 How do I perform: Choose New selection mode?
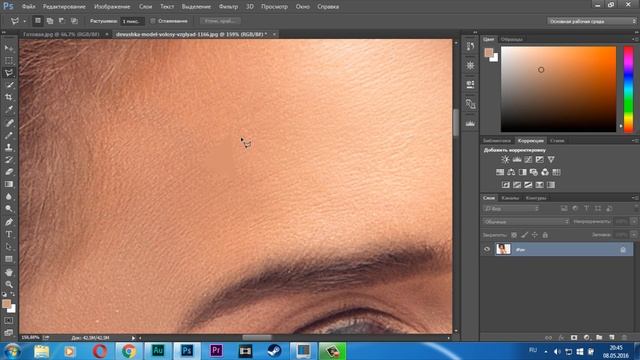point(38,21)
